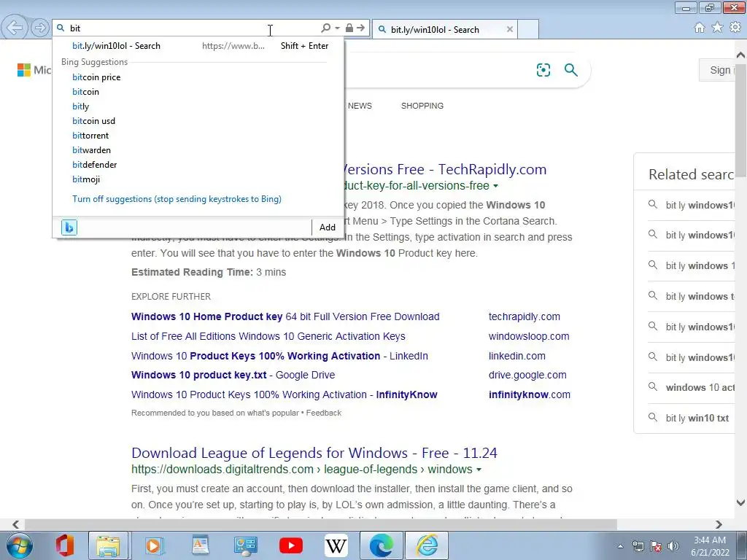Click the address bar search magnifier icon

326,28
